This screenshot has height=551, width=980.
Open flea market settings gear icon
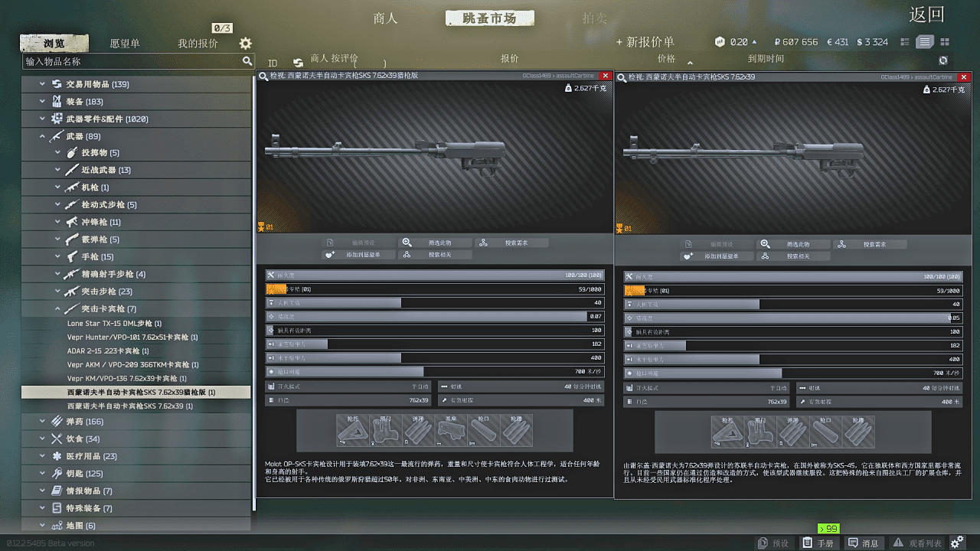(x=245, y=44)
